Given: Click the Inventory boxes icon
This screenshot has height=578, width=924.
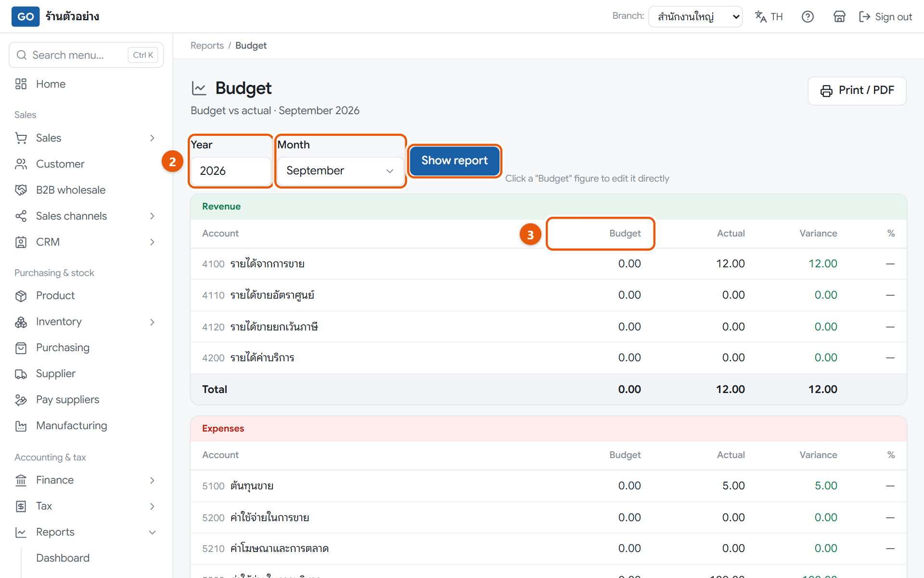Looking at the screenshot, I should 21,322.
